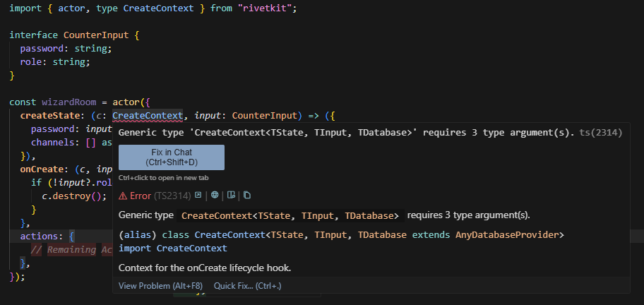Click channels: [] property line

(x=71, y=143)
